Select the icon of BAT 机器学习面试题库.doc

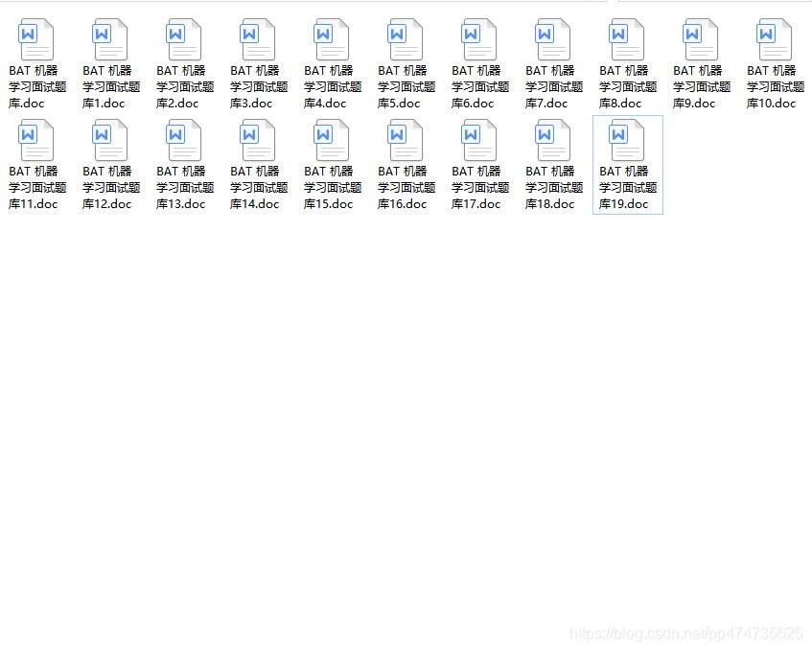pos(35,39)
